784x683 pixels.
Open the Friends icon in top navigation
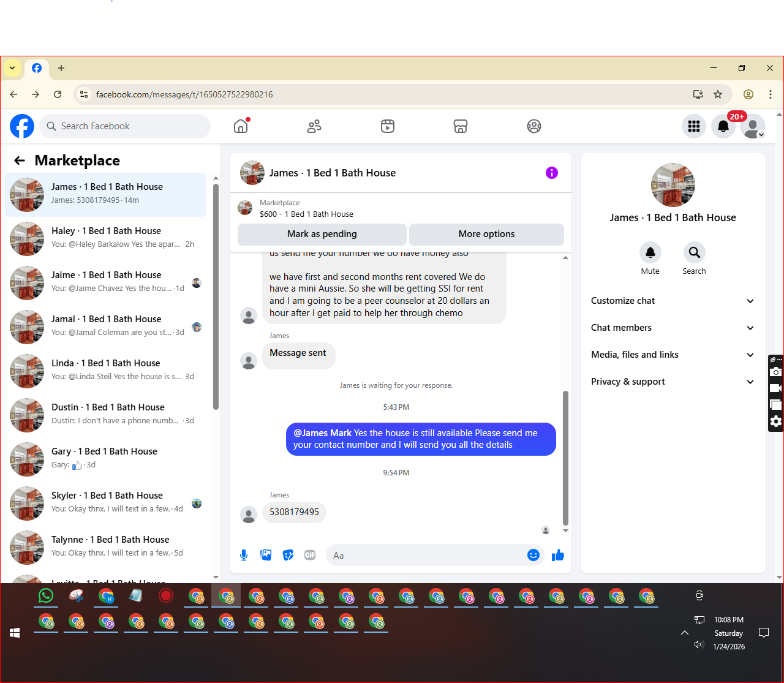[x=314, y=126]
